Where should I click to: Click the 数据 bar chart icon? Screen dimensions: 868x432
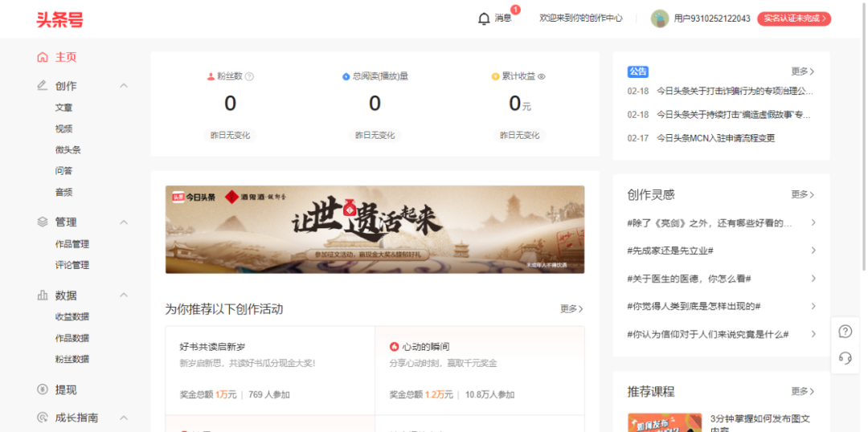tap(42, 295)
